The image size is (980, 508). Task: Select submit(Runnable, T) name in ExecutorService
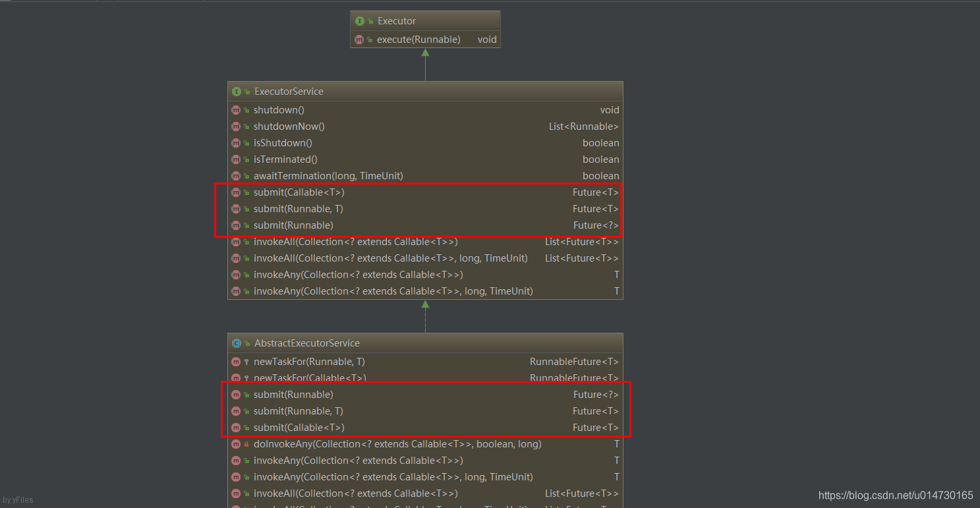(x=299, y=209)
